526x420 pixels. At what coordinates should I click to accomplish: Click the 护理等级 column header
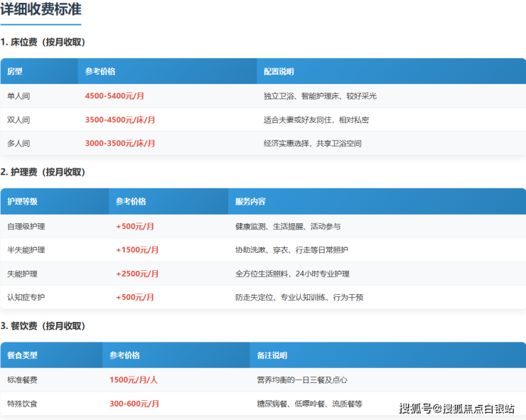22,202
